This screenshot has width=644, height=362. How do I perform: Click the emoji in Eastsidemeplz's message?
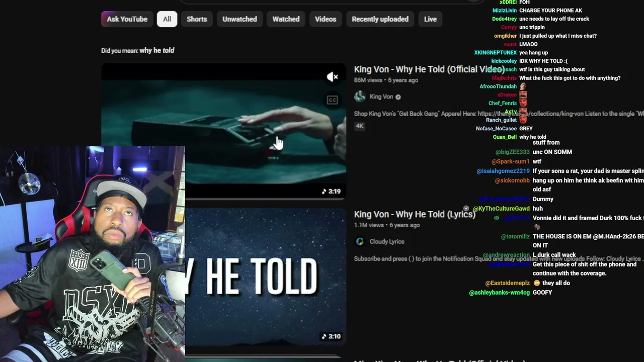537,283
